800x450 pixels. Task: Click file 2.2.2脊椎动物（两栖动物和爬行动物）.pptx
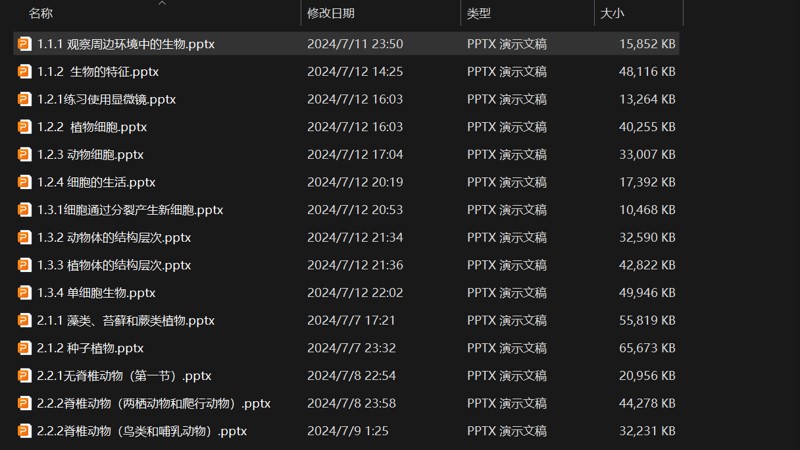tap(154, 404)
